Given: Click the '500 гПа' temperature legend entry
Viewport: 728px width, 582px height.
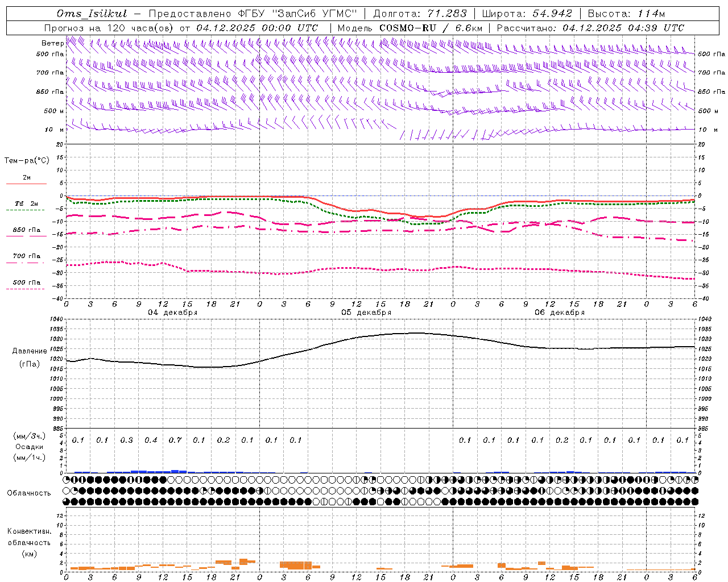Looking at the screenshot, I should 27,282.
